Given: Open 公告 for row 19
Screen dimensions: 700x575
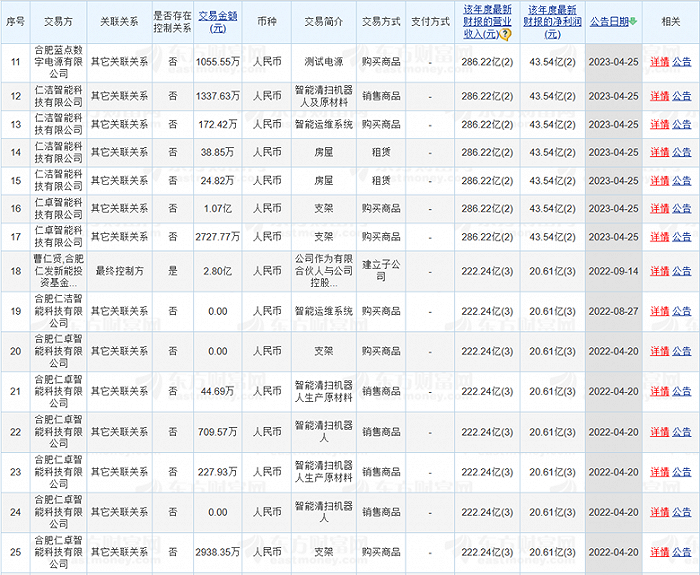Looking at the screenshot, I should 682,311.
